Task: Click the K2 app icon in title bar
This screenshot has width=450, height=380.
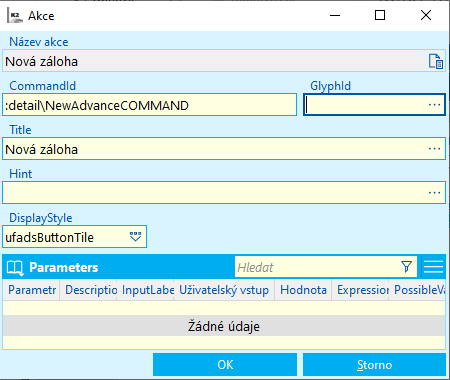Action: 15,15
